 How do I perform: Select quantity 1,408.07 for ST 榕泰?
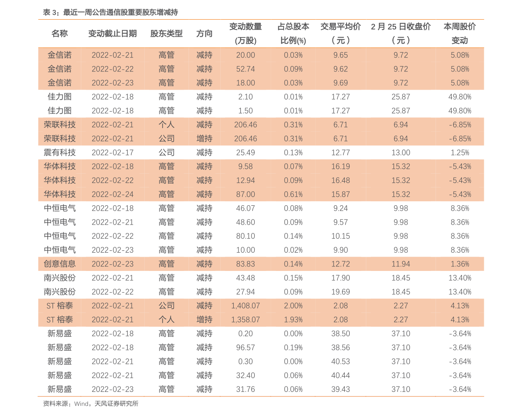[x=245, y=305]
